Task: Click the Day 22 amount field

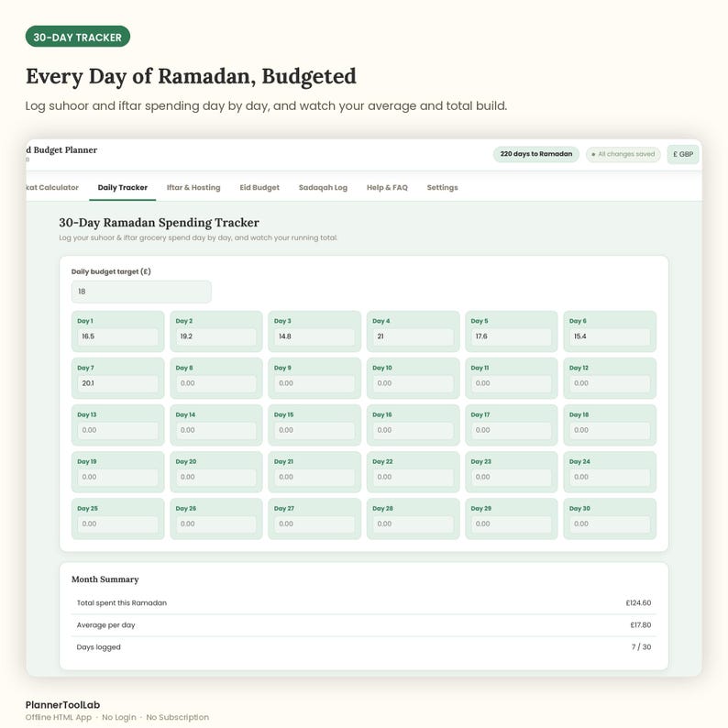Action: click(x=414, y=478)
